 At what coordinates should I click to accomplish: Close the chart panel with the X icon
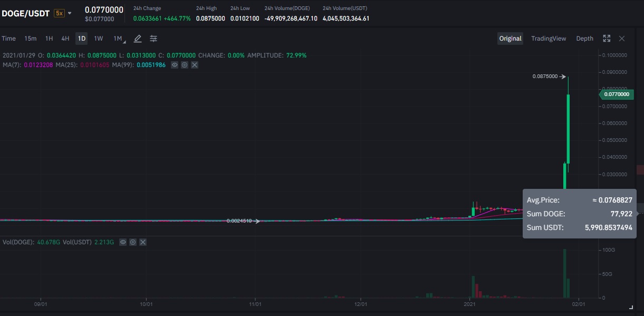point(622,39)
